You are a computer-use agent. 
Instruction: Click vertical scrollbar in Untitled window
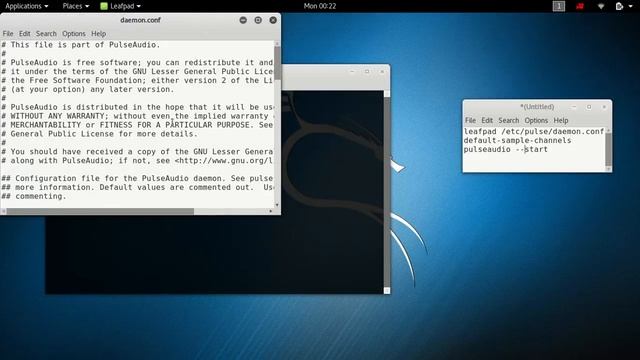[609, 149]
